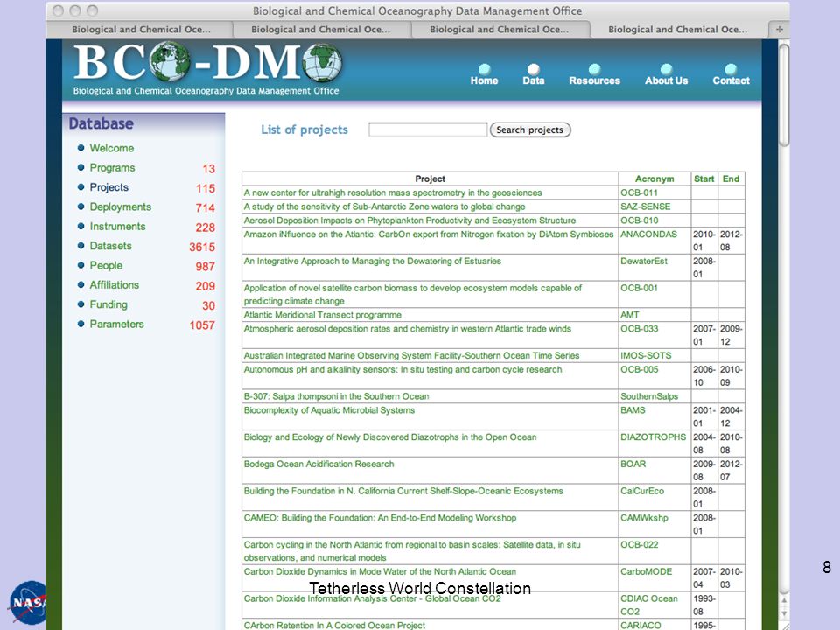Image resolution: width=840 pixels, height=630 pixels.
Task: Open 'B-307: Salpa thompsoni in the Southern Ocean'
Action: (336, 396)
